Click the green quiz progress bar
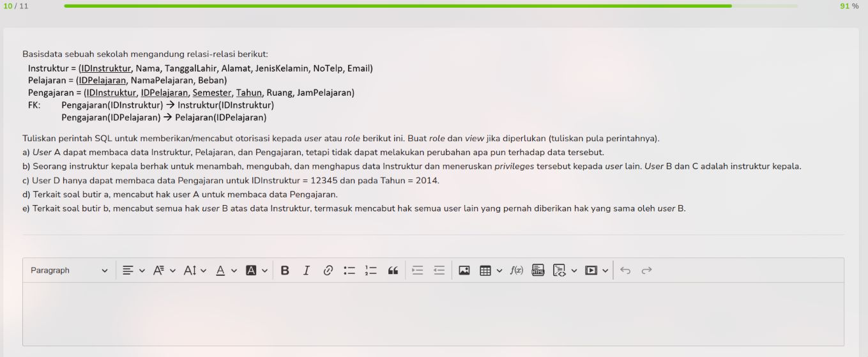This screenshot has width=868, height=357. pos(397,6)
